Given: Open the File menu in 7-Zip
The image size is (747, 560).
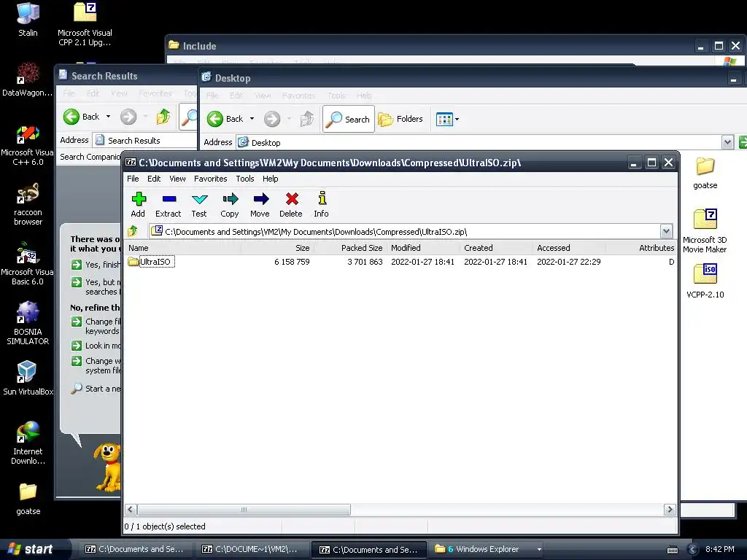Looking at the screenshot, I should point(133,179).
